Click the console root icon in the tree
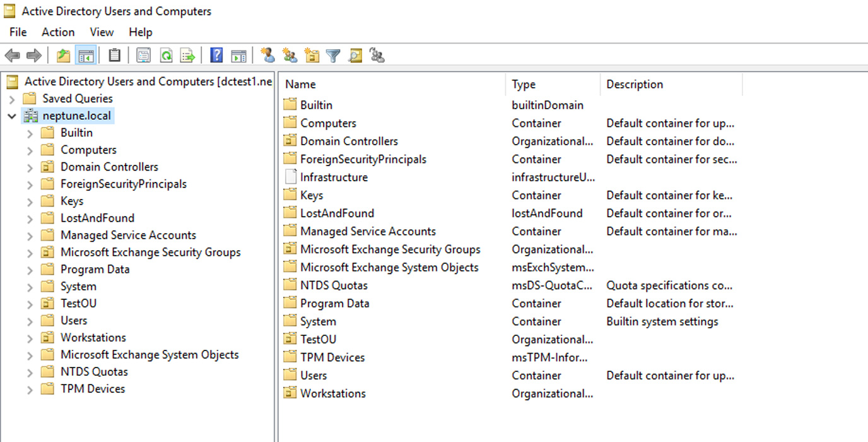Image resolution: width=868 pixels, height=442 pixels. pyautogui.click(x=12, y=81)
